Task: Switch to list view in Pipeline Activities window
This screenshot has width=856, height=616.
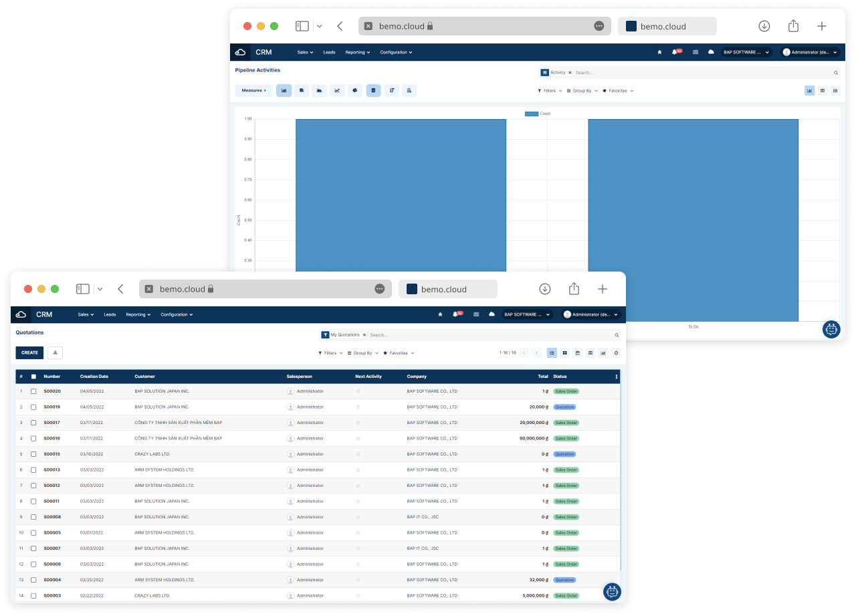Action: pyautogui.click(x=835, y=90)
